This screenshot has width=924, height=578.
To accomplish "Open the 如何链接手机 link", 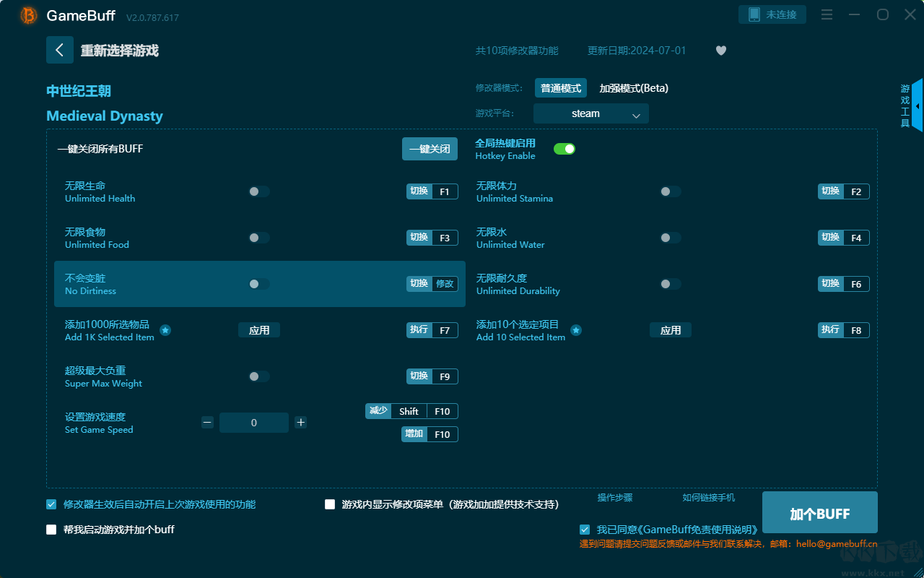I will point(709,498).
